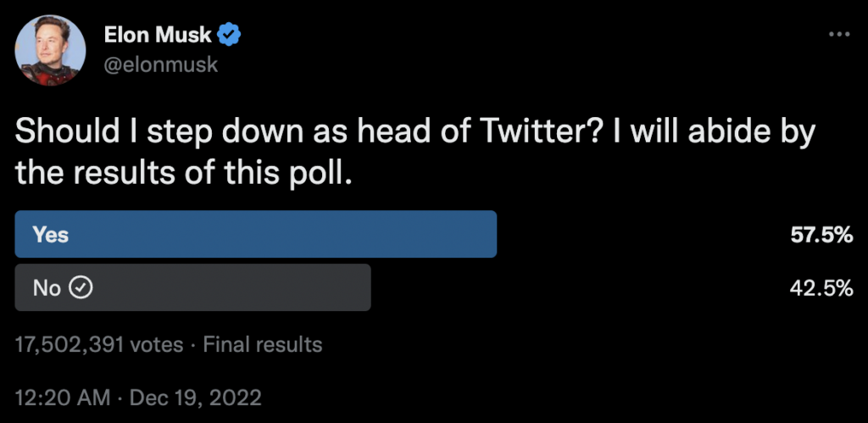Open Elon Musk's profile picture
This screenshot has height=423, width=868.
click(52, 50)
